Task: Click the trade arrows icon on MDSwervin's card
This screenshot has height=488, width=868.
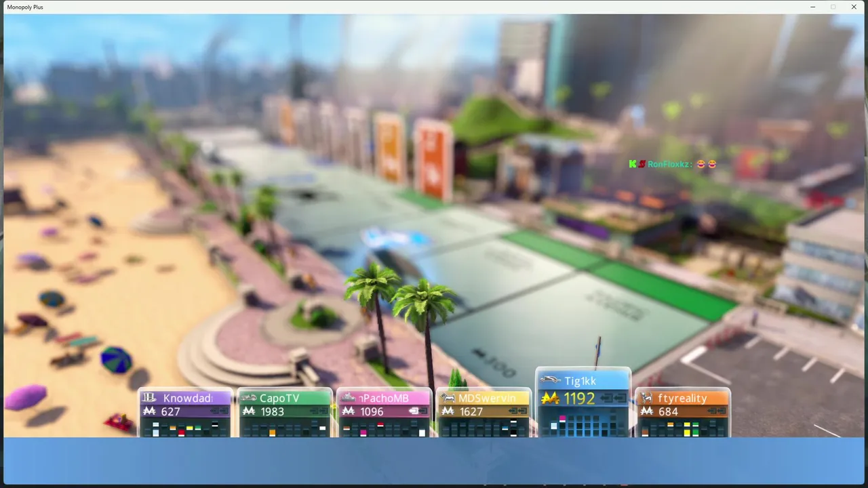Action: click(518, 411)
